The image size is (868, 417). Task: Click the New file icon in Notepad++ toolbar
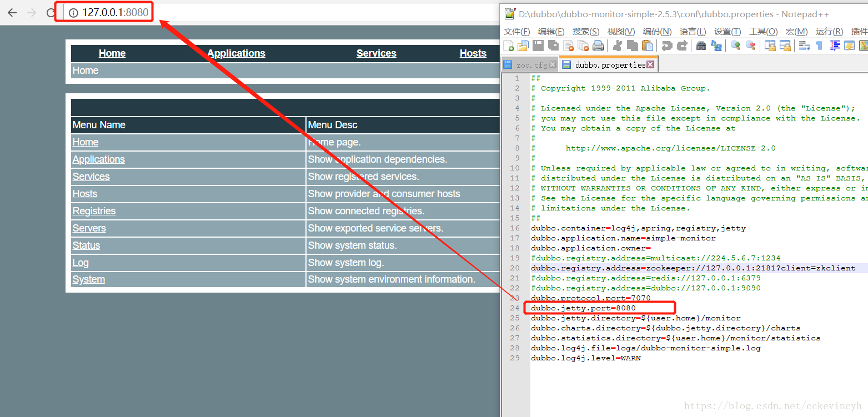coord(508,46)
